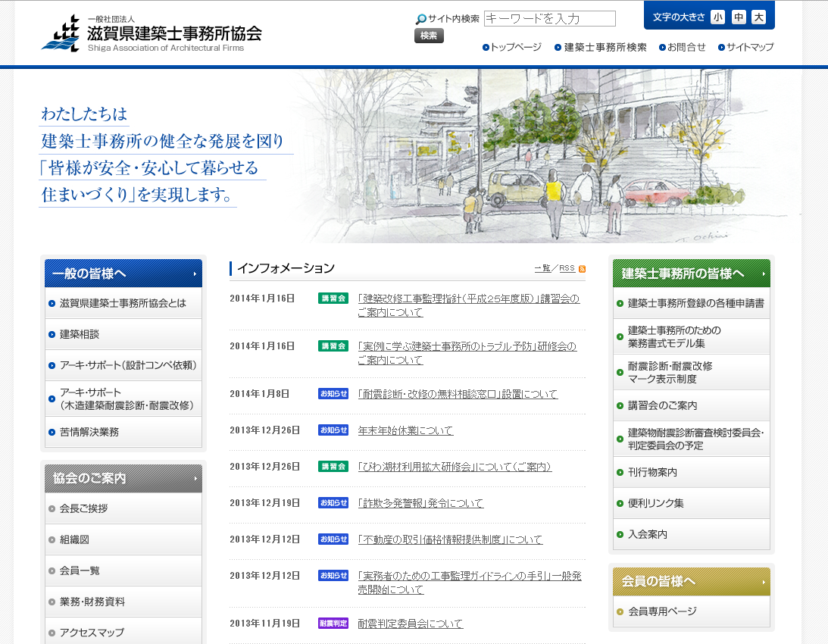Open 会員専用ページ item
828x644 pixels.
(x=691, y=611)
